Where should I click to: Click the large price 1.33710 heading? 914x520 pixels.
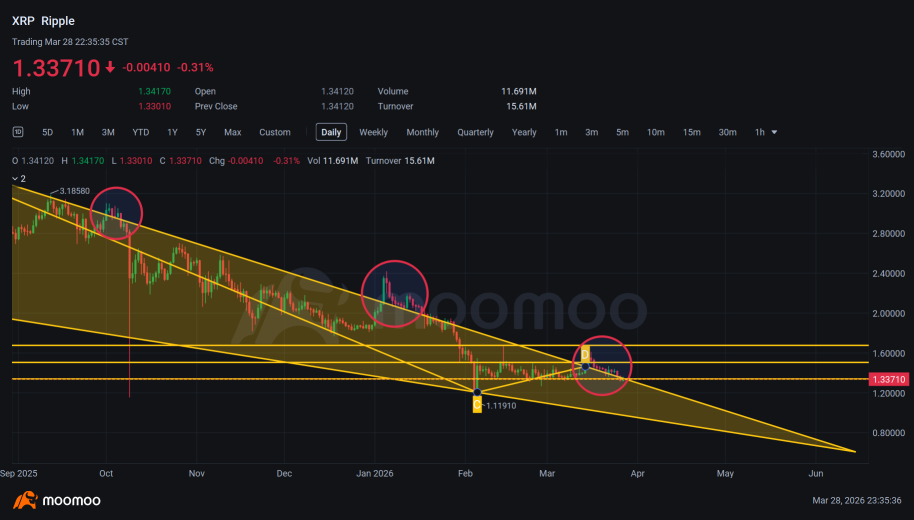[56, 68]
